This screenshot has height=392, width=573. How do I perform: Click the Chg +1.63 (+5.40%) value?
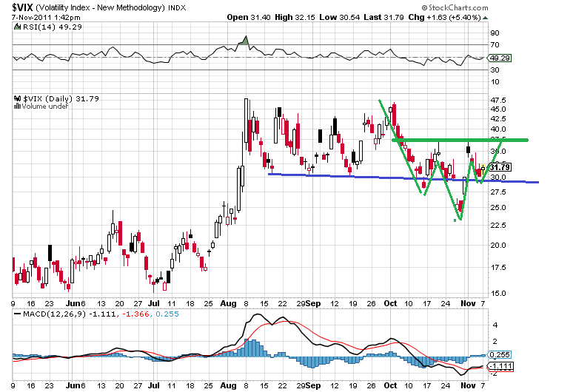coord(444,17)
